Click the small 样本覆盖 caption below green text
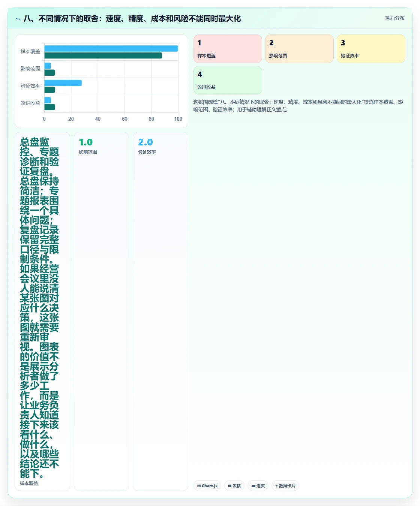 pyautogui.click(x=29, y=484)
